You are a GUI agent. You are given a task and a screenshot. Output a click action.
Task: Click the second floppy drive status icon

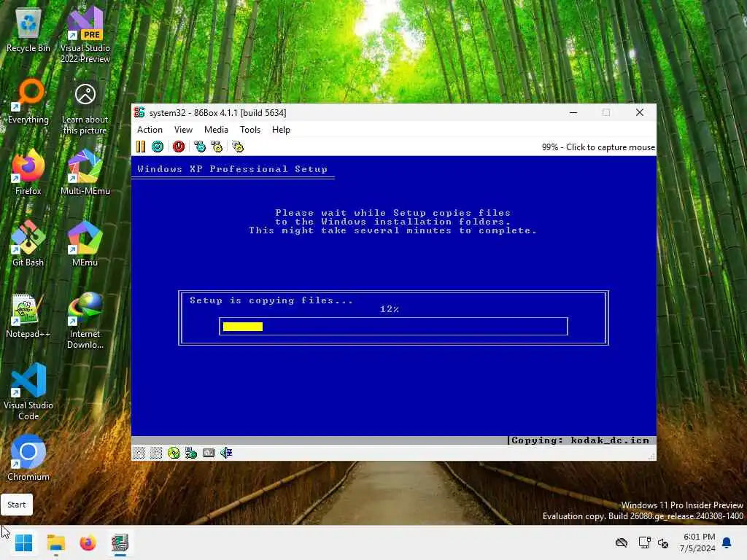coord(156,453)
